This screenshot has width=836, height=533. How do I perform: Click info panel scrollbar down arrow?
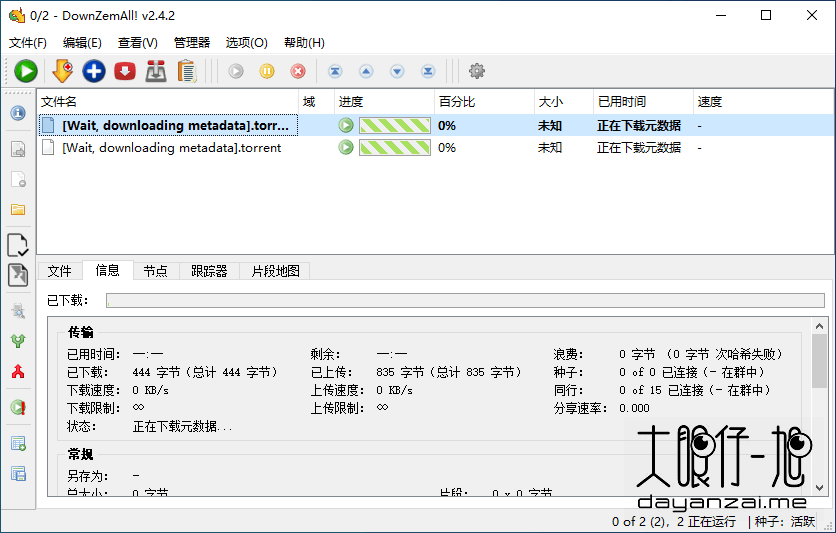[819, 488]
